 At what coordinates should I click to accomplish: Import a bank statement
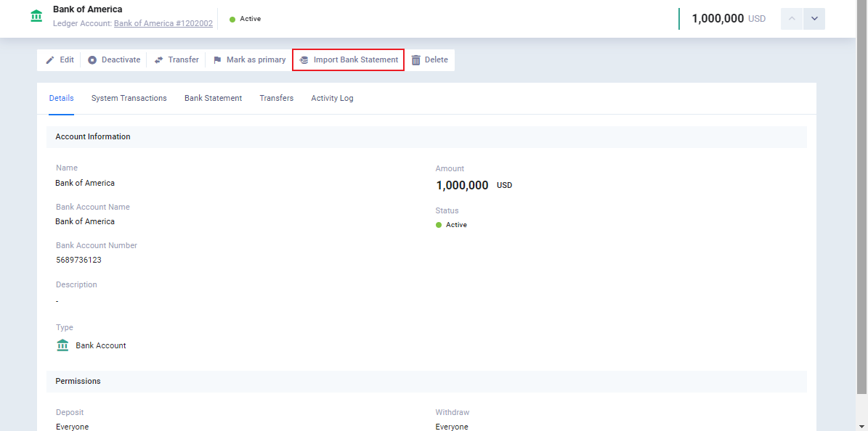(x=348, y=59)
